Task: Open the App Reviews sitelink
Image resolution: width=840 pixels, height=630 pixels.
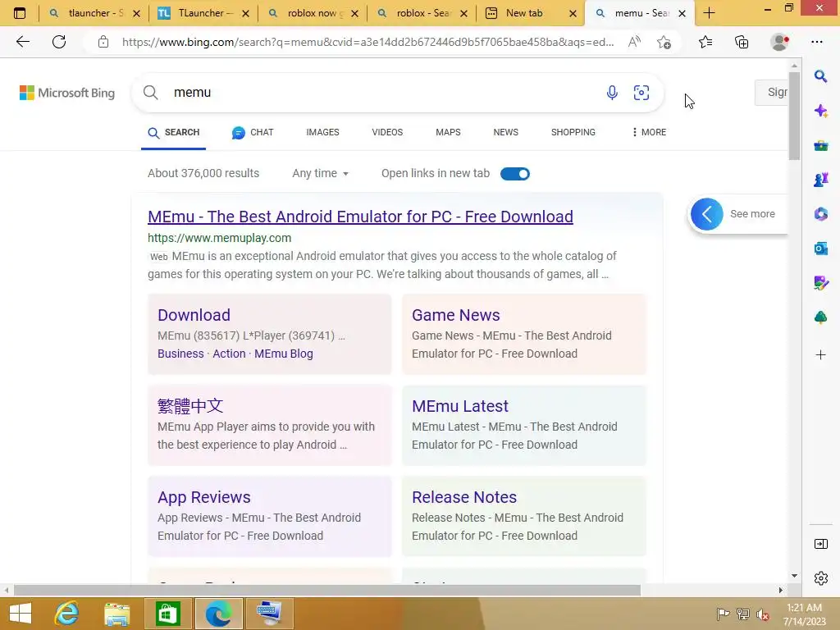Action: coord(203,497)
